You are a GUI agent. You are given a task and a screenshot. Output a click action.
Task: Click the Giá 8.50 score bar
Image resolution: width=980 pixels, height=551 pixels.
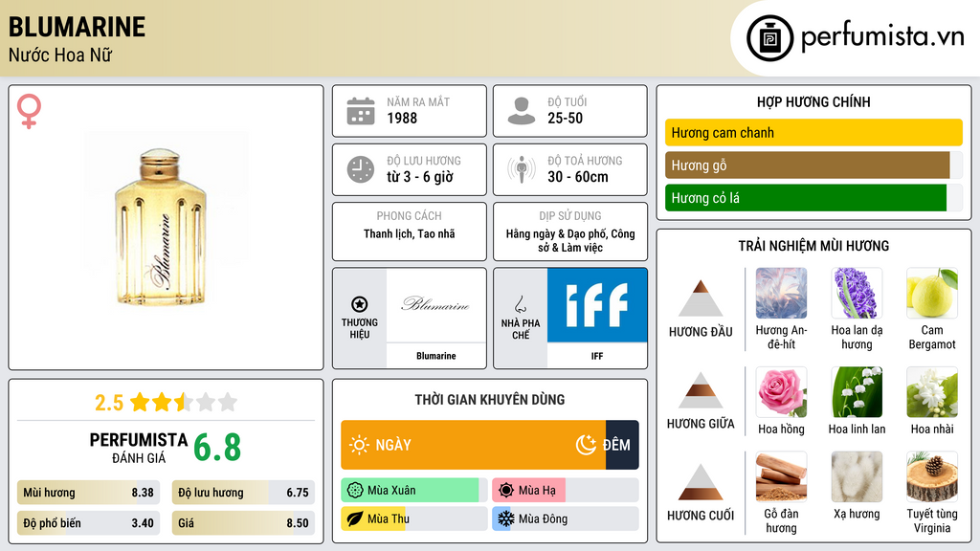(243, 523)
